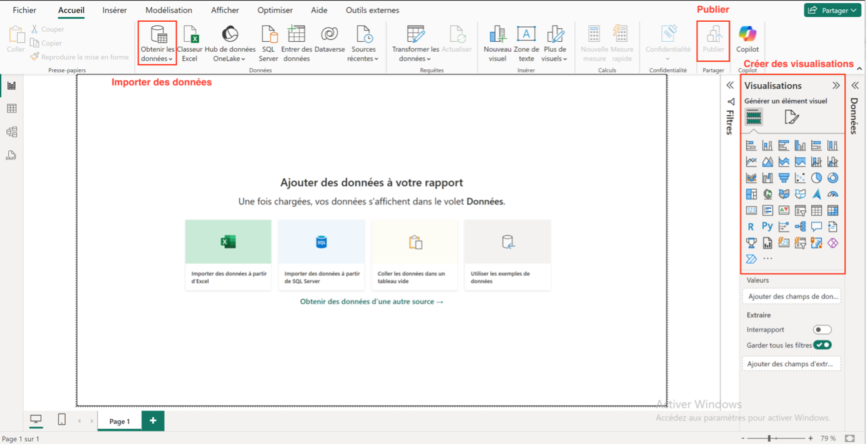Open the Insérer ribbon tab

pyautogui.click(x=114, y=10)
